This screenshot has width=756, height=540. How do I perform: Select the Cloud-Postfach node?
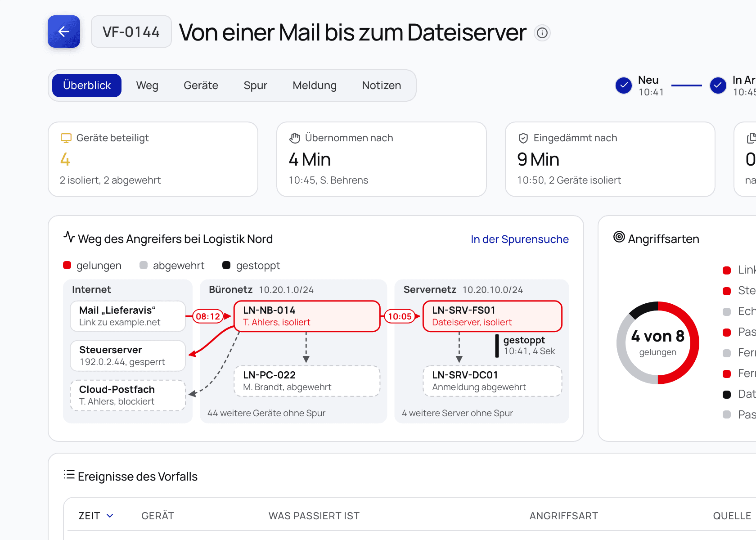point(128,396)
